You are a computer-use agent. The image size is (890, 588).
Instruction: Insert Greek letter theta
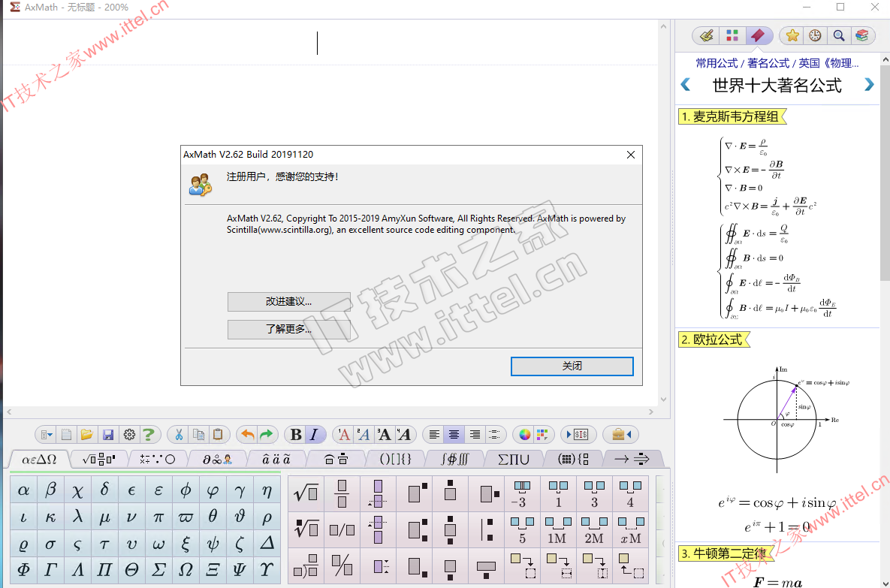[x=213, y=517]
